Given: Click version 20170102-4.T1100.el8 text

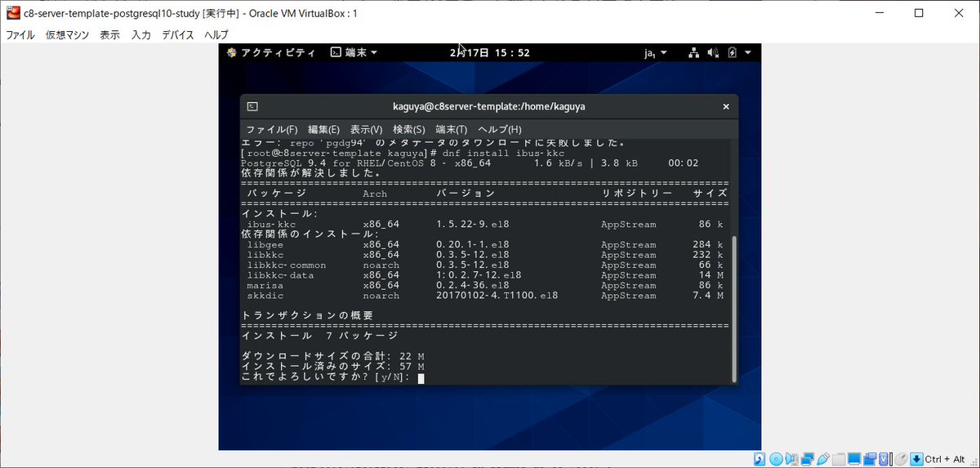Looking at the screenshot, I should pyautogui.click(x=497, y=296).
